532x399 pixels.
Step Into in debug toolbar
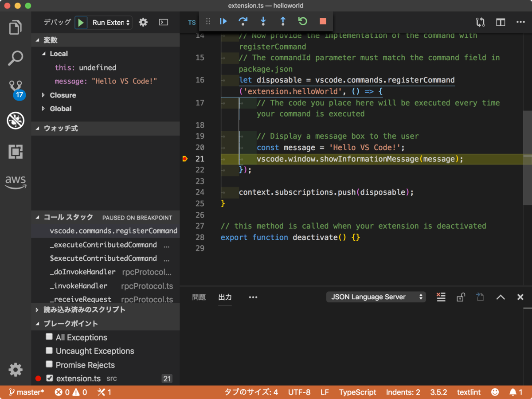tap(263, 21)
